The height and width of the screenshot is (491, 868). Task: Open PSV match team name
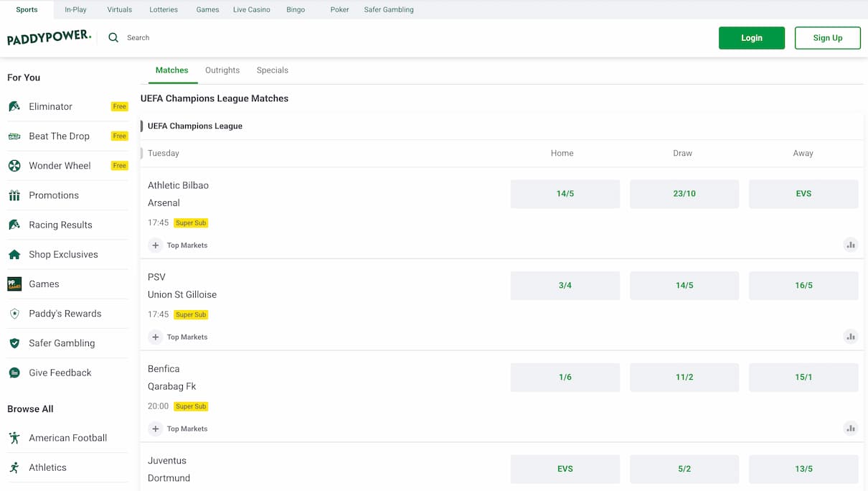pyautogui.click(x=156, y=277)
